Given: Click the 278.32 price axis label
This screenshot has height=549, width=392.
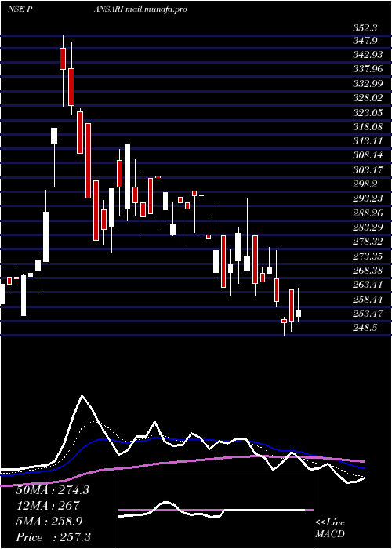Looking at the screenshot, I should (368, 242).
